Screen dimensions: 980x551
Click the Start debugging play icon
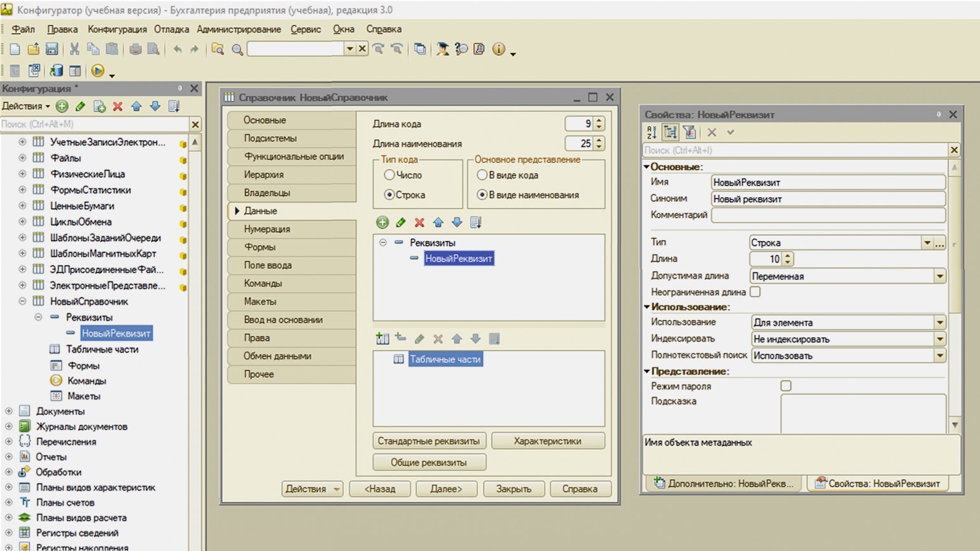[98, 71]
